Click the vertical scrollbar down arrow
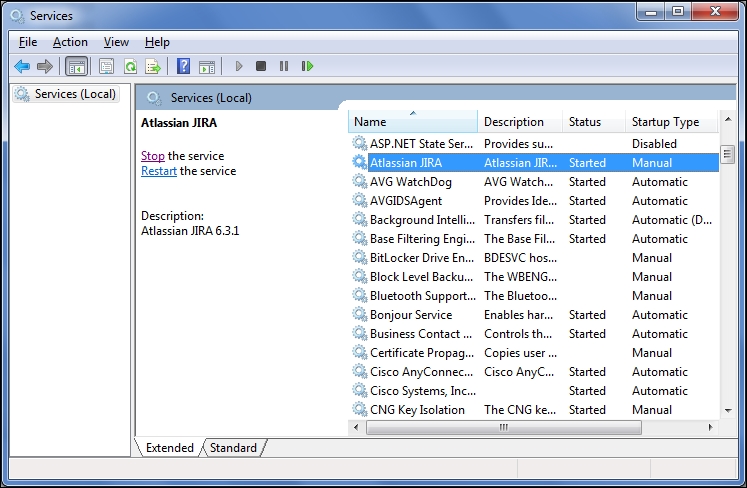 [x=727, y=410]
